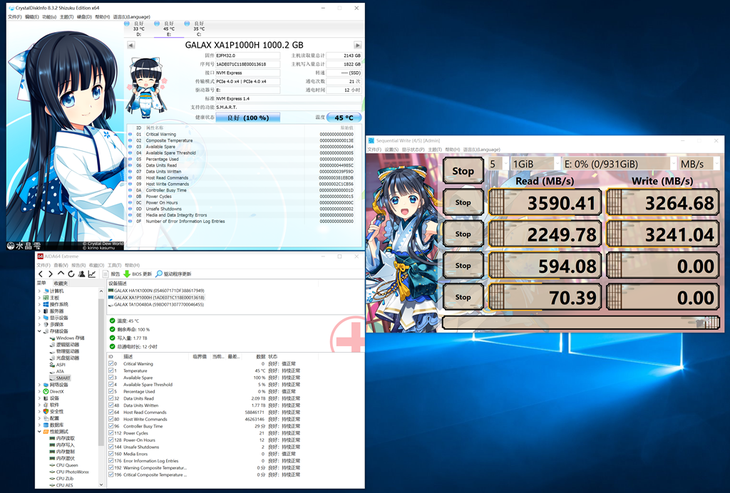Click DirectX icon in AIDA64 tree
This screenshot has height=493, width=730.
click(46, 392)
